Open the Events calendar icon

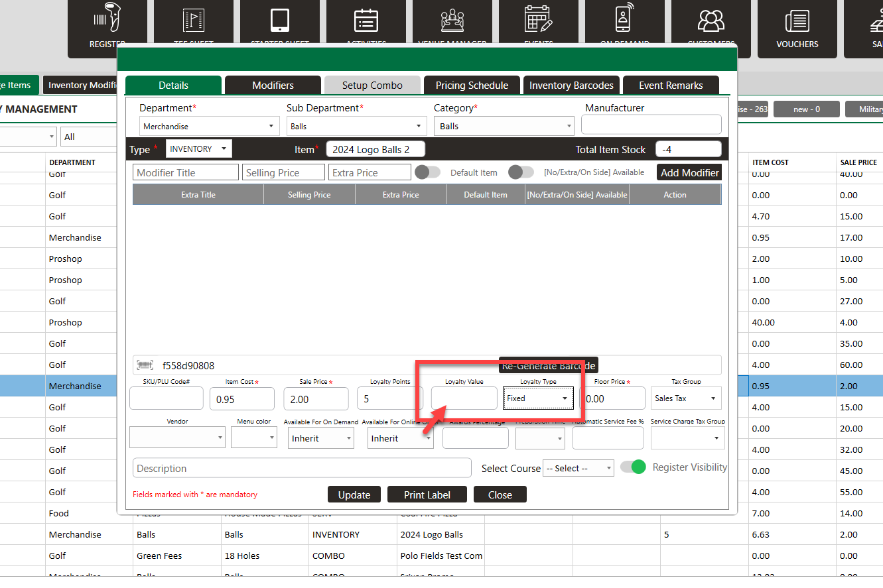(x=538, y=21)
